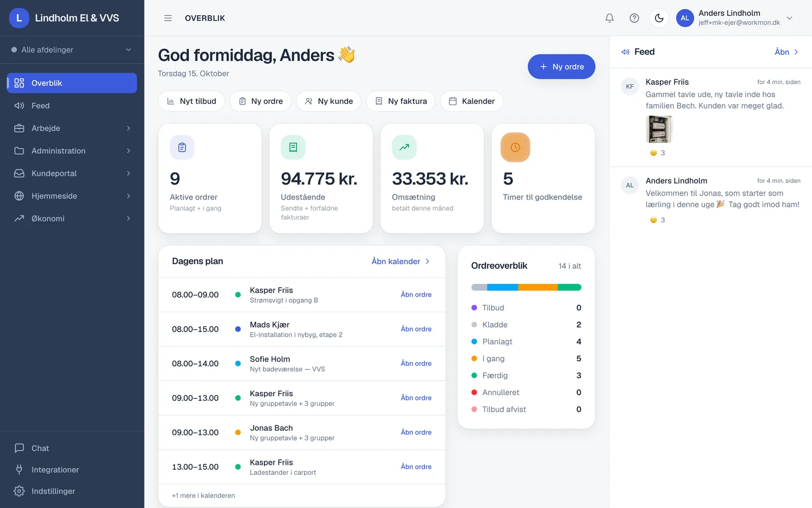
Task: Open Chat in the sidebar
Action: pos(72,448)
